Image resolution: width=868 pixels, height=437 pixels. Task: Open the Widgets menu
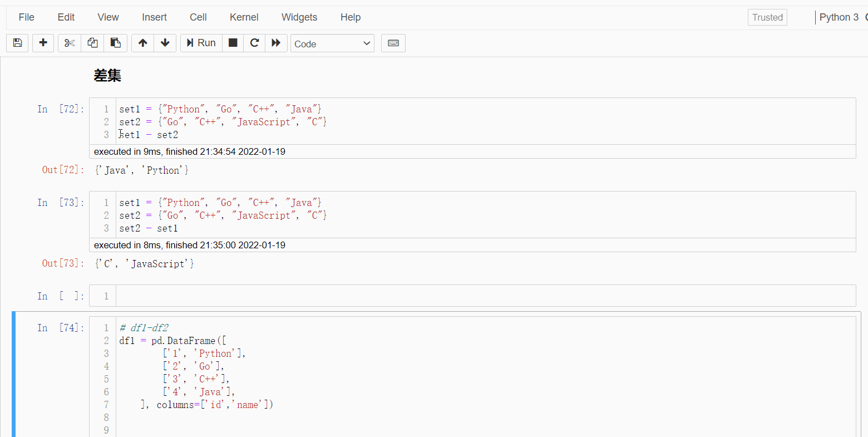pyautogui.click(x=299, y=17)
